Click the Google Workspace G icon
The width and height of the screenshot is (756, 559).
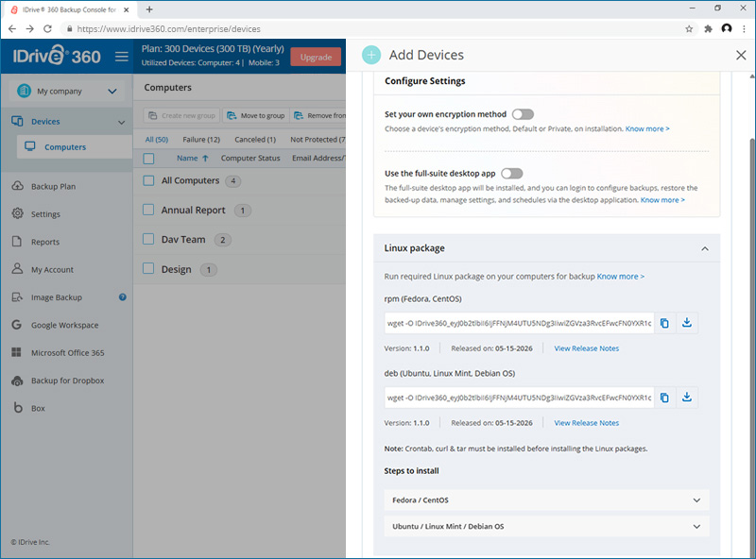pos(16,325)
